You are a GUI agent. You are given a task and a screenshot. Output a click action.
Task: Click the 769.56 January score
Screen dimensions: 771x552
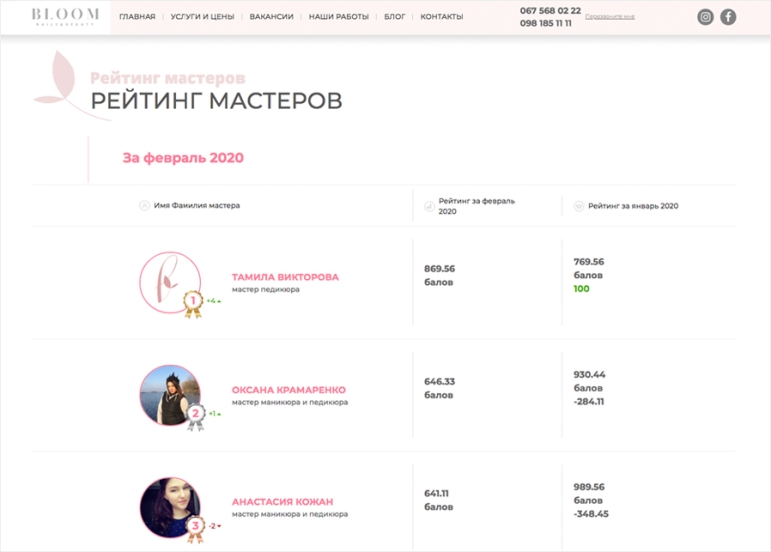(589, 261)
